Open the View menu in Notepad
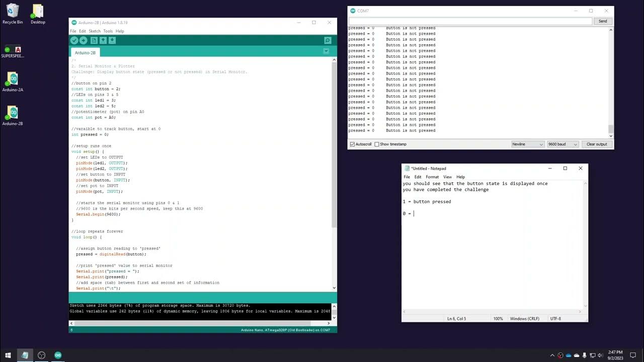Viewport: 644px width, 362px height. point(447,177)
